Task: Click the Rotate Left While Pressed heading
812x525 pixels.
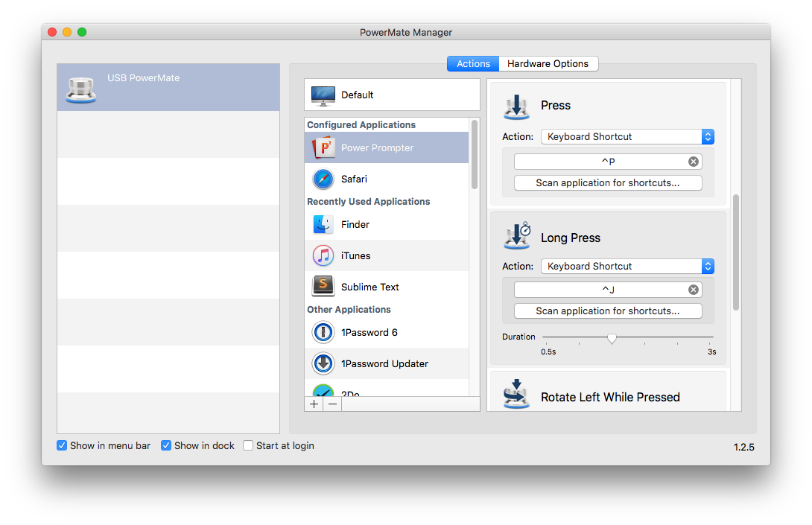Action: click(611, 397)
